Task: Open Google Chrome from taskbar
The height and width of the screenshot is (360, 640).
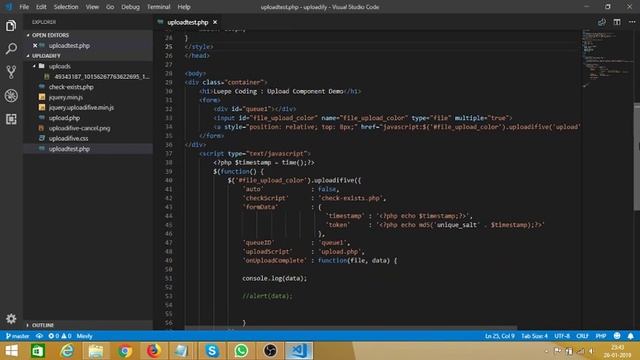Action: point(125,351)
